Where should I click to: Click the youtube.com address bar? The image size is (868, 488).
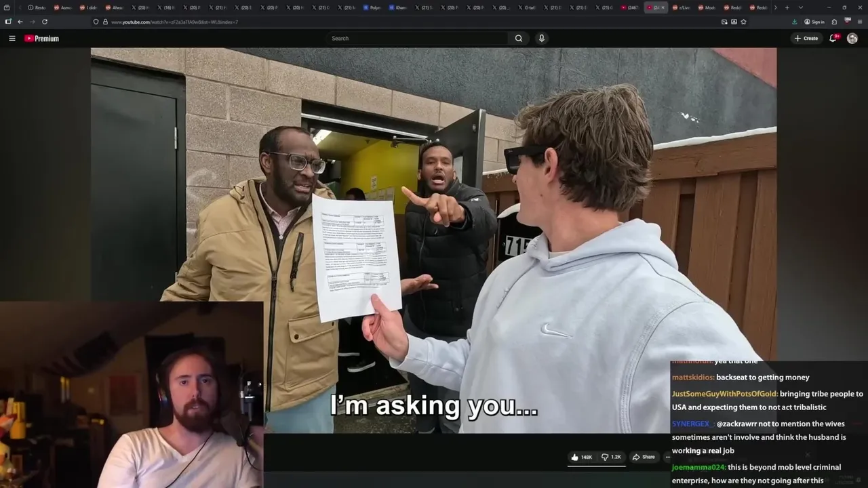click(x=407, y=22)
